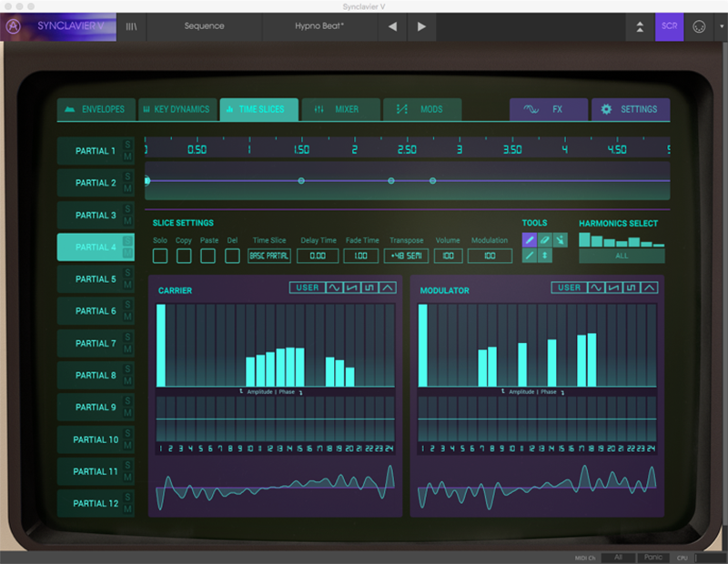Select Partial 12
Screen dimensions: 728x564
(96, 503)
